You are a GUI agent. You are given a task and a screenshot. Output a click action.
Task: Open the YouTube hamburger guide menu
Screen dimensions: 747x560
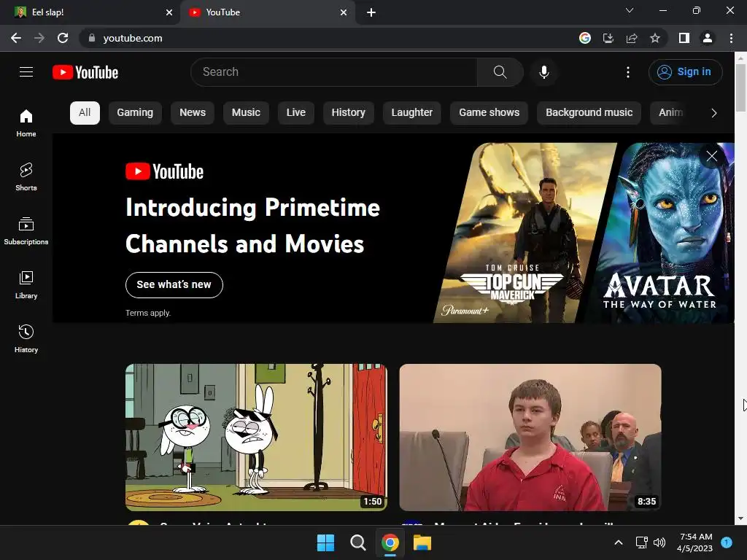point(26,72)
